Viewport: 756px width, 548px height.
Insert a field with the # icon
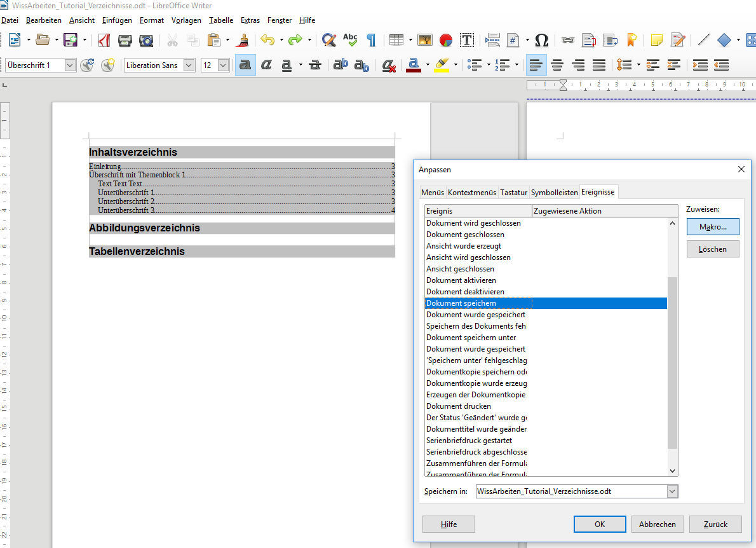click(513, 40)
